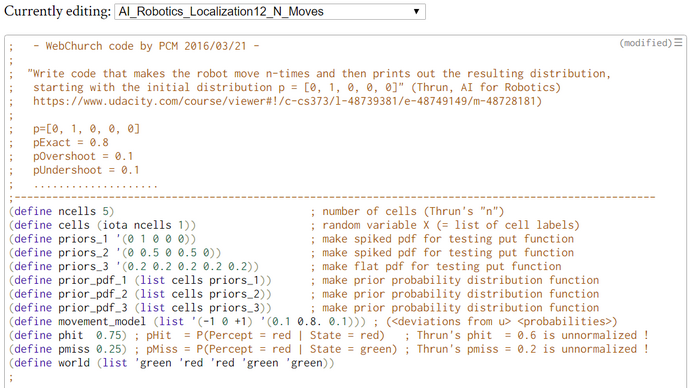
Task: Click the udacity.com course URL comment line
Action: pos(287,101)
